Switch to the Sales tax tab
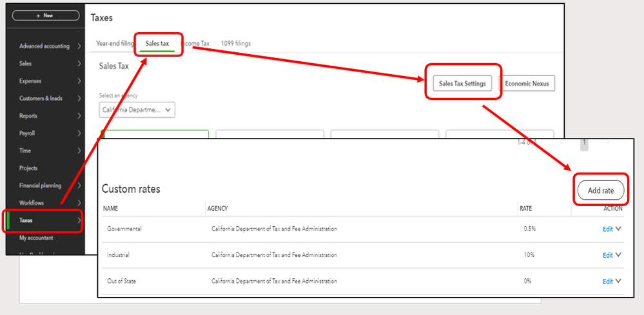The image size is (644, 315). pos(157,43)
